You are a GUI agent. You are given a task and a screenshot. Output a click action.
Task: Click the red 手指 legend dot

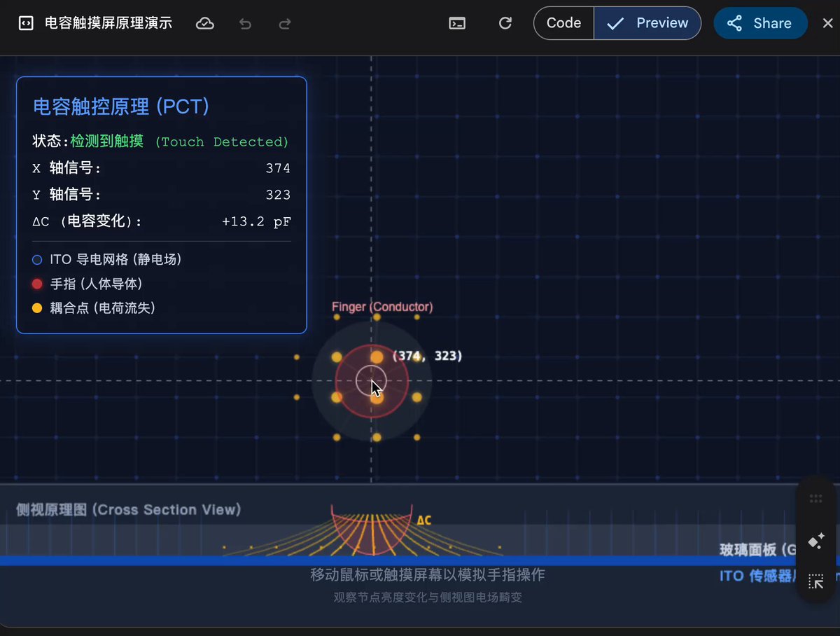pyautogui.click(x=37, y=284)
